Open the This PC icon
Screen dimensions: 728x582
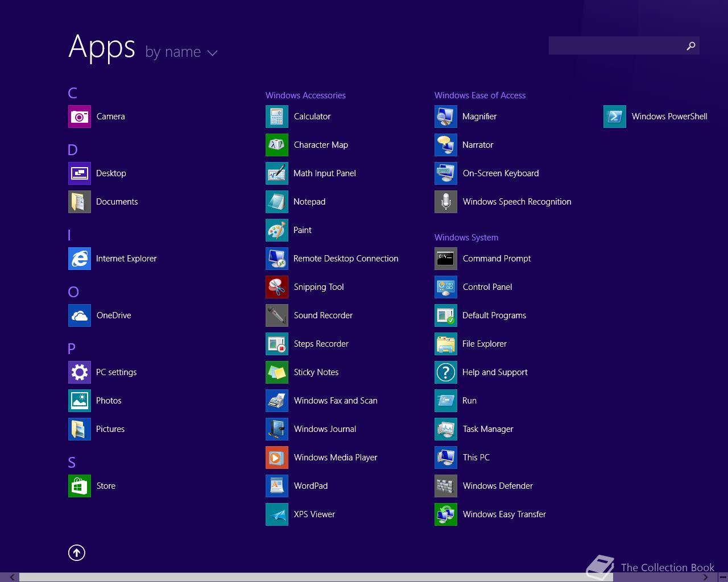pyautogui.click(x=446, y=458)
